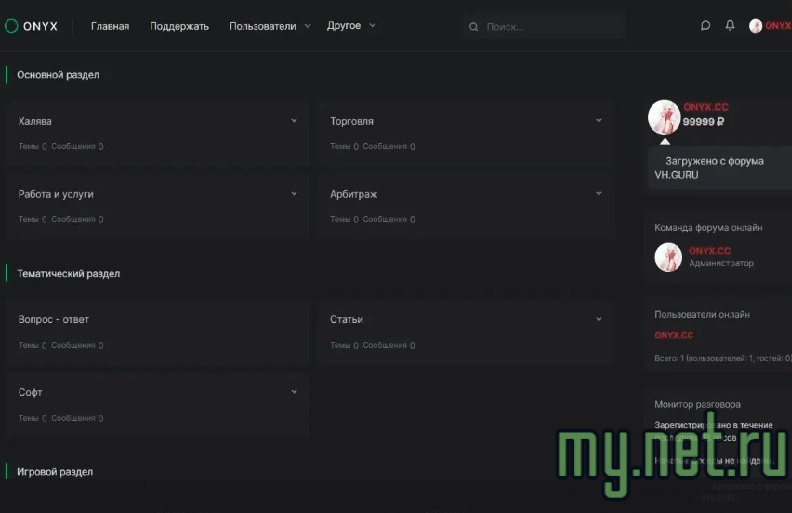Click the ONYX.CC username under users online
The width and height of the screenshot is (792, 513).
click(673, 335)
